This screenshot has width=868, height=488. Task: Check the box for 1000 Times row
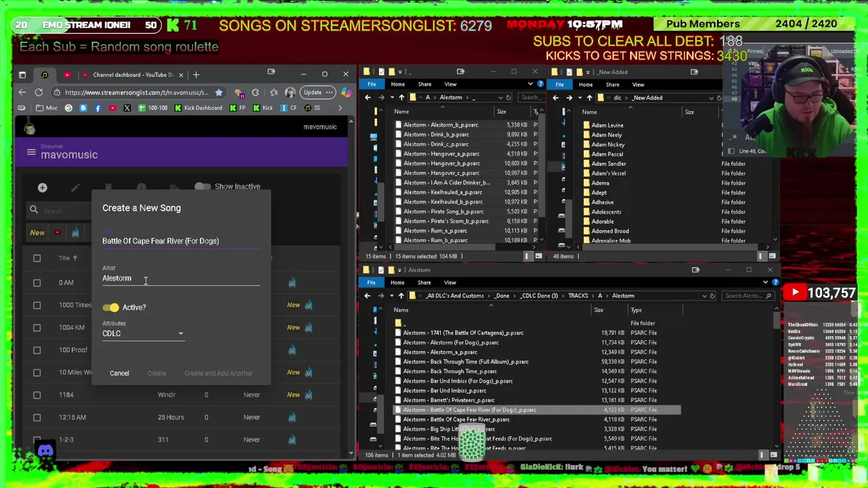(37, 305)
